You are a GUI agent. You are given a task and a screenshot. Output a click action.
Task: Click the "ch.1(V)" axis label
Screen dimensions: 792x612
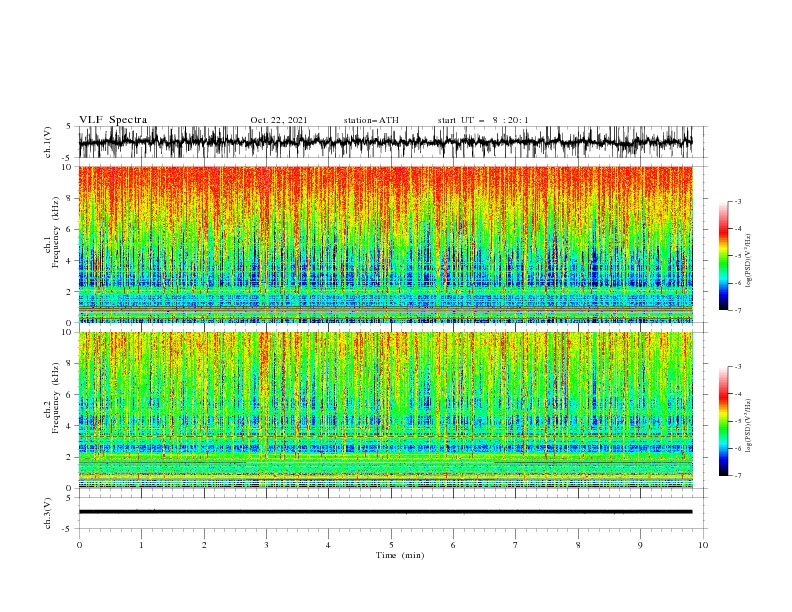pyautogui.click(x=48, y=142)
